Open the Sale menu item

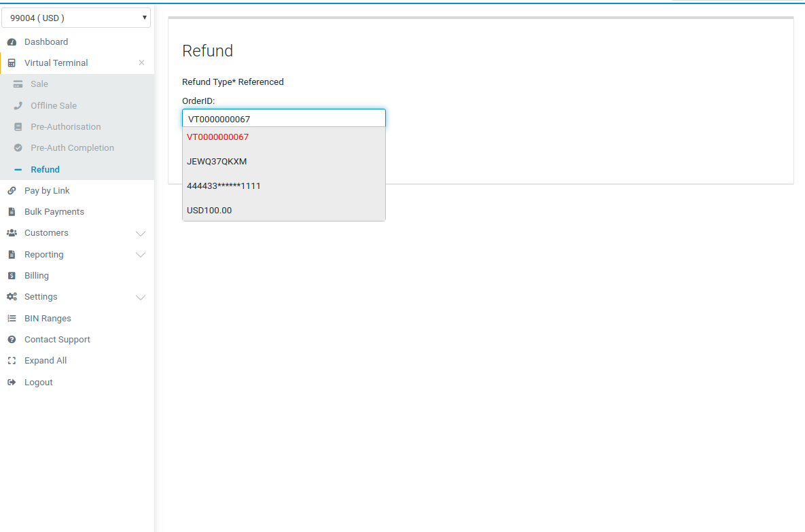(39, 84)
